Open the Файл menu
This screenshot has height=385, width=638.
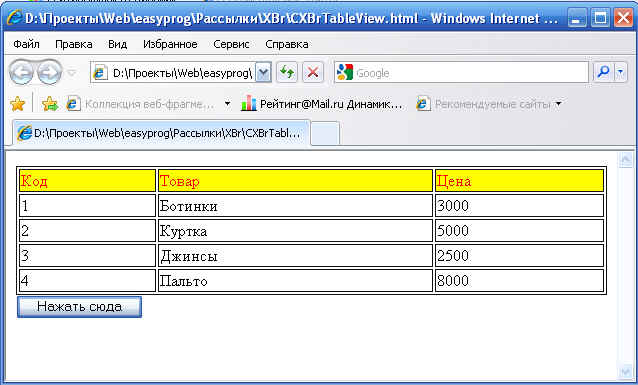(x=26, y=44)
